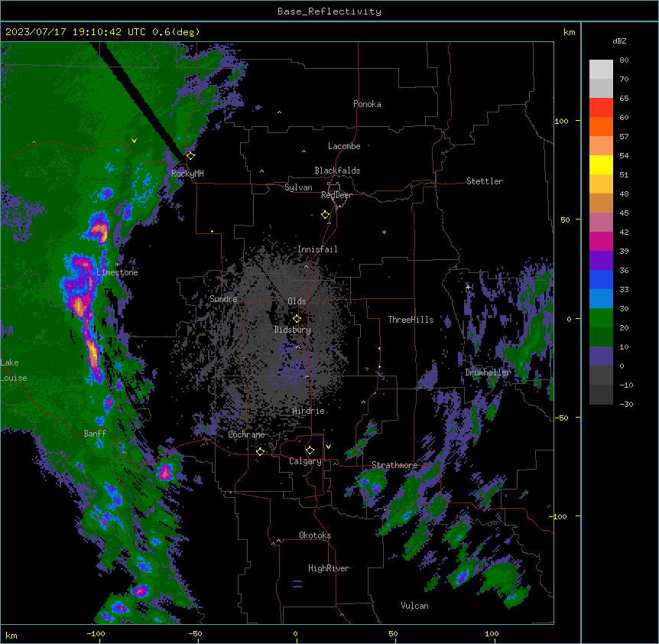Click the white plus marker northwest of Drumheller

point(468,287)
